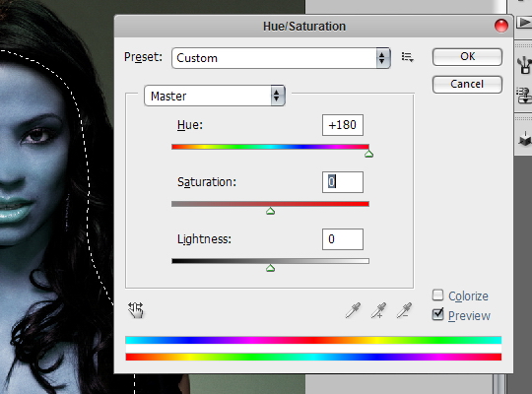
Task: Click the 3D cube icon in dock
Action: pos(524,139)
